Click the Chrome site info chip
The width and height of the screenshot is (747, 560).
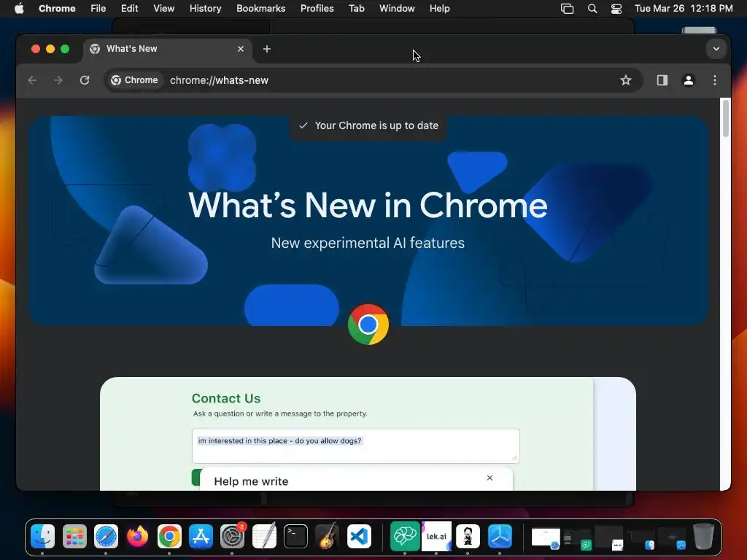(134, 80)
